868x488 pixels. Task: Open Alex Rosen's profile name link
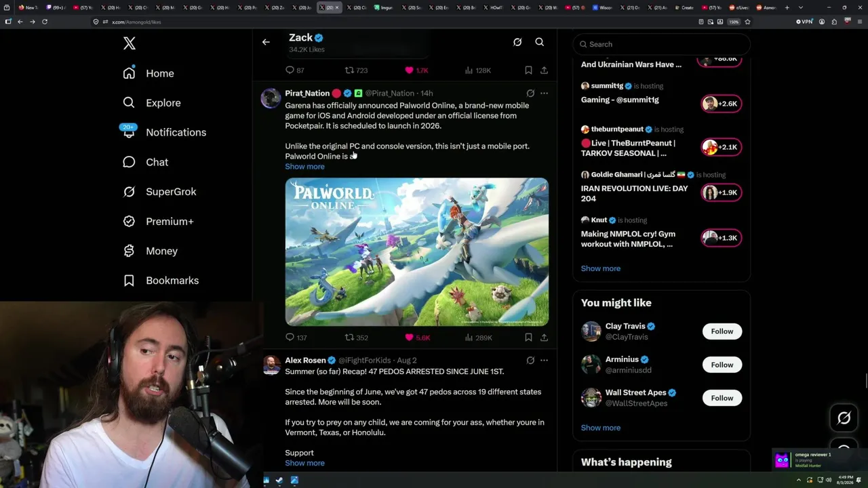(x=305, y=361)
